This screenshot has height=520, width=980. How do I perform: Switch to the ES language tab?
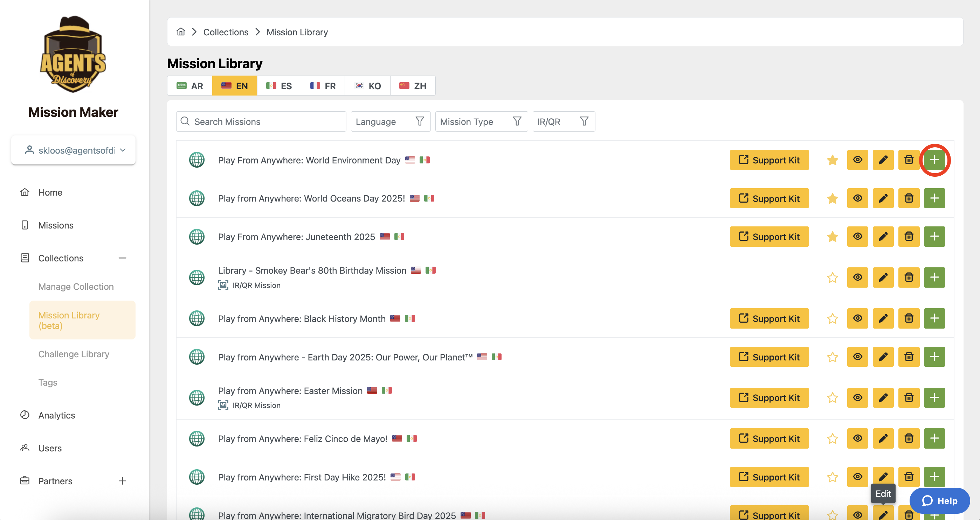(x=279, y=86)
